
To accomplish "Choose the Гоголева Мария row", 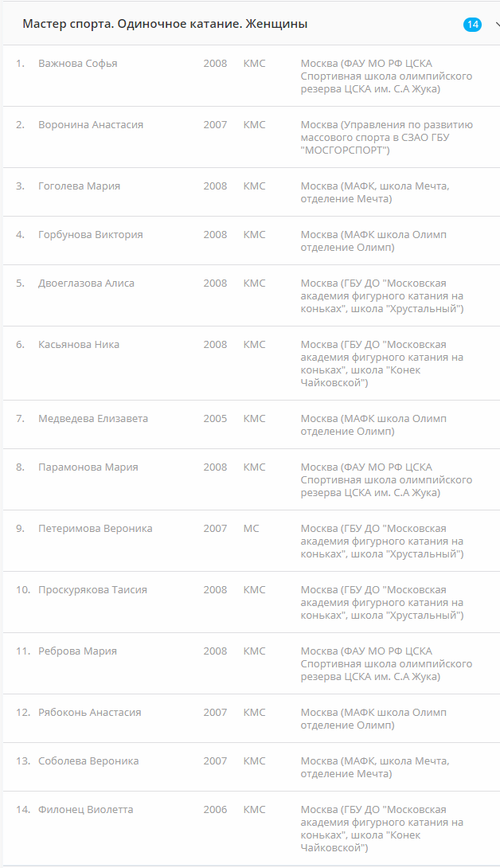I will (80, 186).
